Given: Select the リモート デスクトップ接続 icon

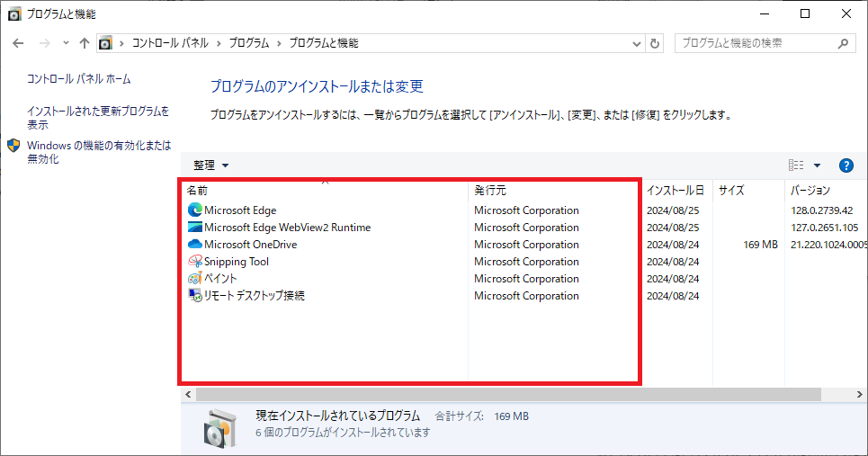Looking at the screenshot, I should click(x=195, y=296).
